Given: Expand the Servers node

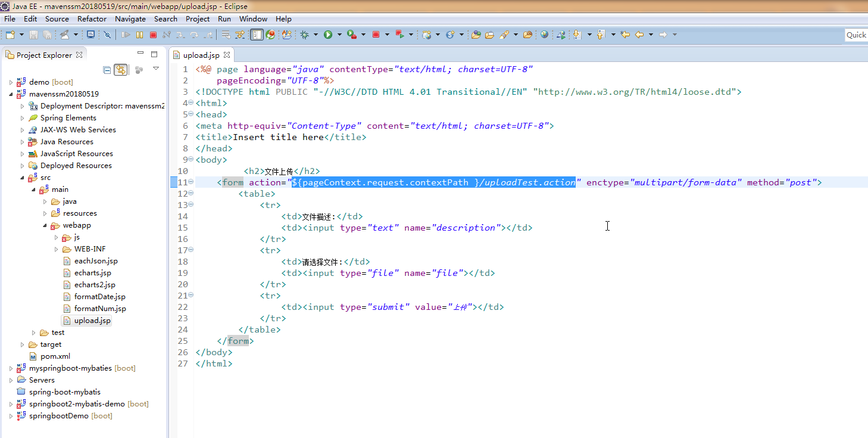Looking at the screenshot, I should click(11, 380).
